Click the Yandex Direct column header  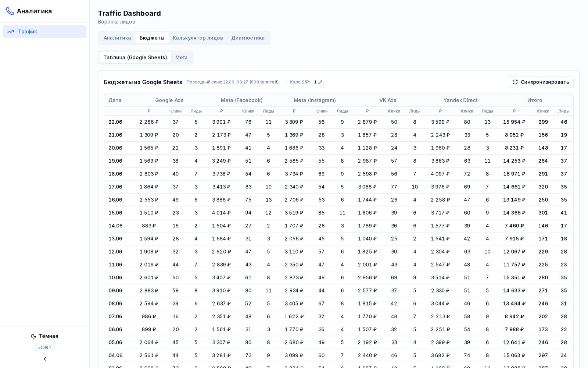(x=460, y=100)
